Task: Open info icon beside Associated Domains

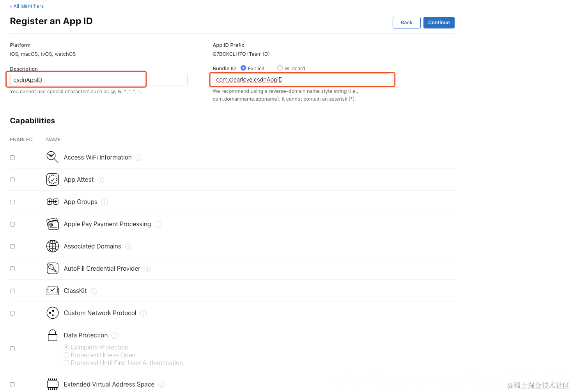Action: click(128, 247)
